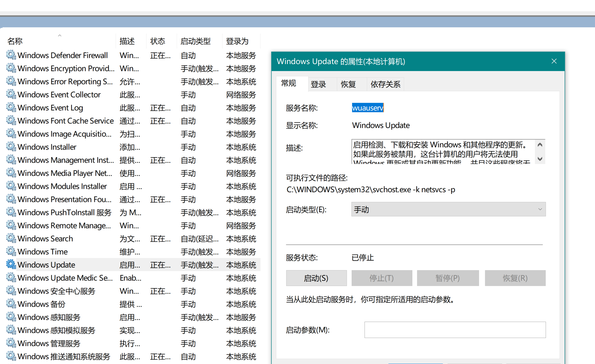Switch to the 依存关系 tab
This screenshot has width=595, height=364.
[385, 85]
